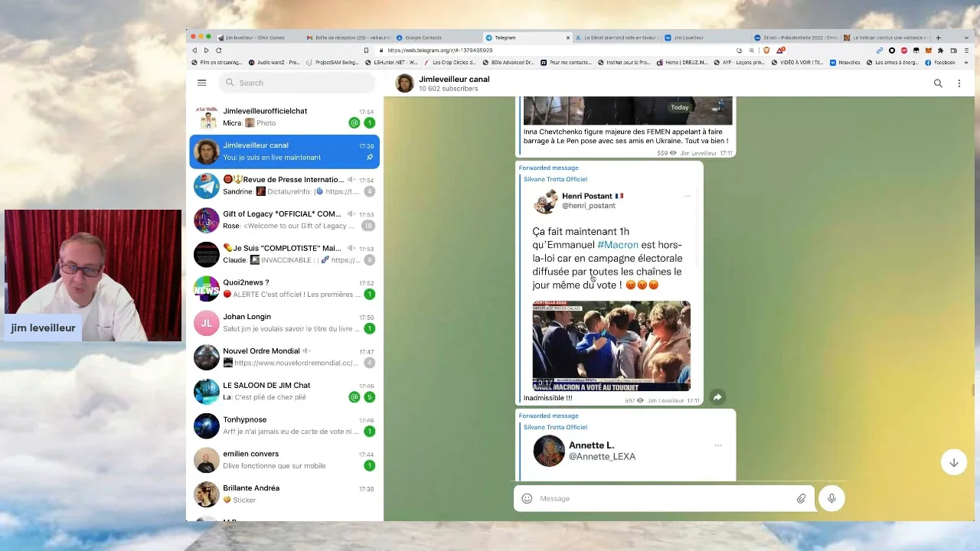Open the three-dot channel options menu
Viewport: 980px width, 551px height.
(x=959, y=83)
